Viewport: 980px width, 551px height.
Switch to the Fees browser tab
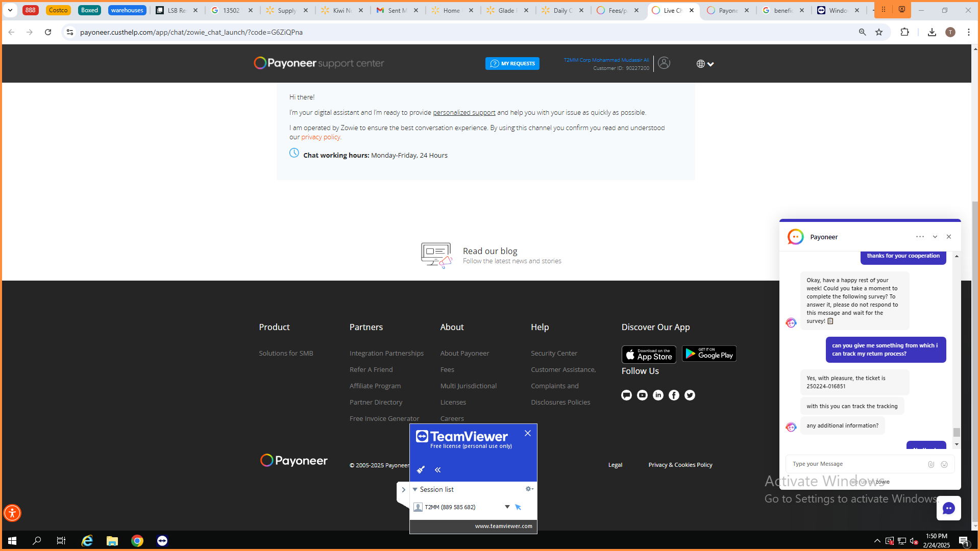tap(618, 10)
